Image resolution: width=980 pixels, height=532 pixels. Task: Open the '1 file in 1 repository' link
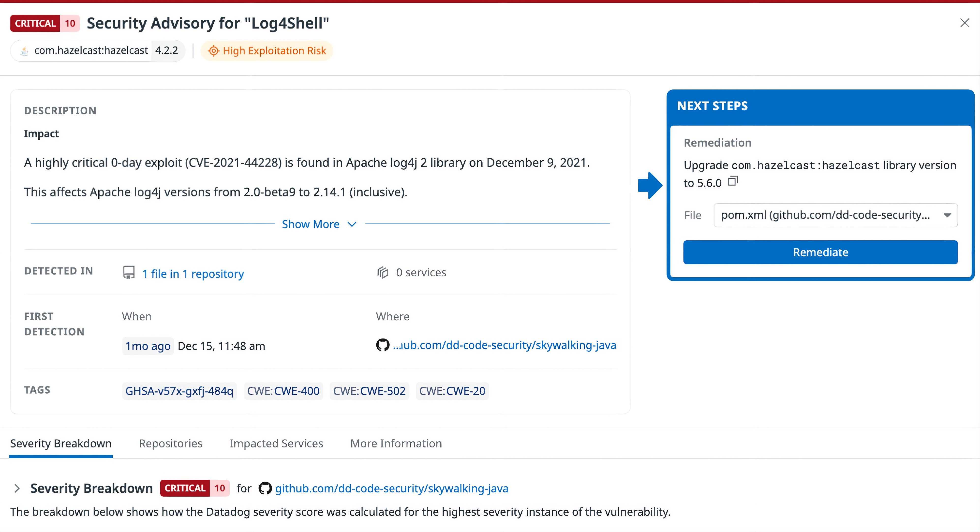pyautogui.click(x=193, y=273)
